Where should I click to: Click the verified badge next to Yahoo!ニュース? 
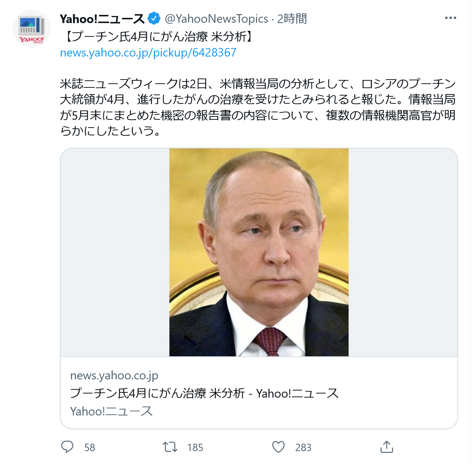153,17
